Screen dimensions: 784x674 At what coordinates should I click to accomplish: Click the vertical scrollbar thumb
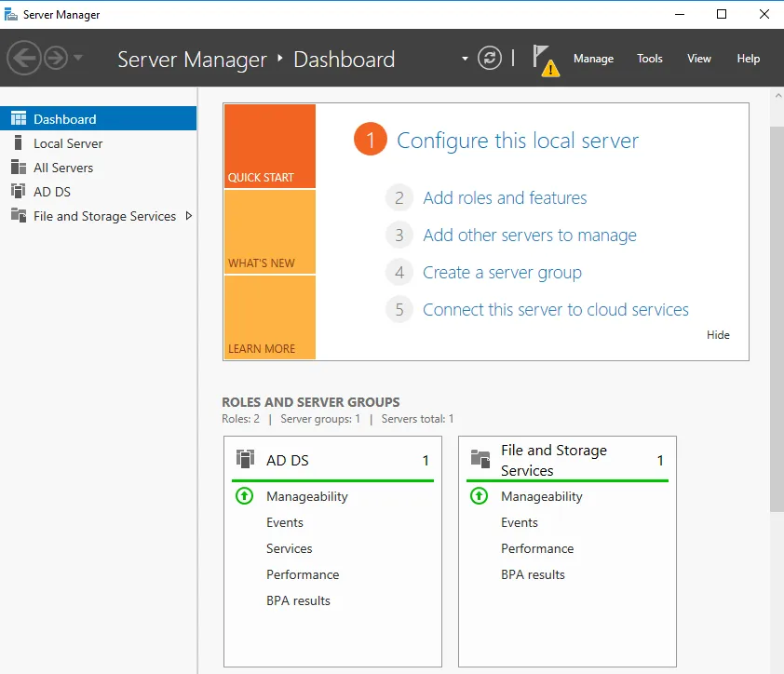777,319
